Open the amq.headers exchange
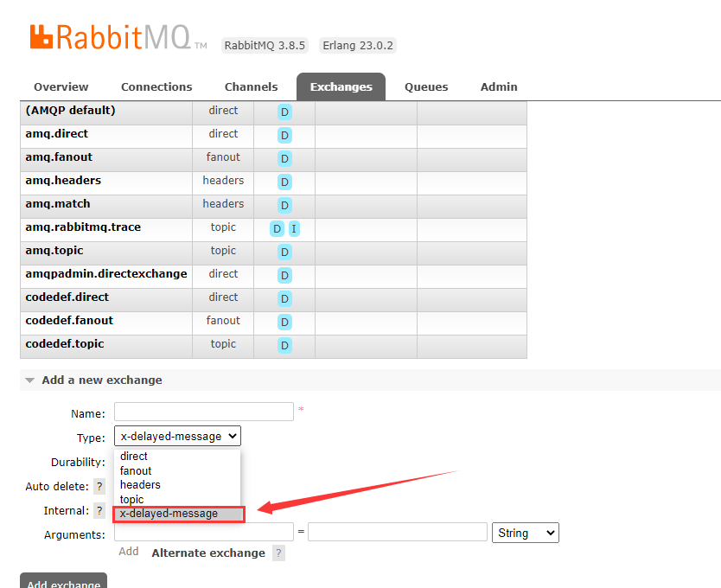 coord(63,181)
